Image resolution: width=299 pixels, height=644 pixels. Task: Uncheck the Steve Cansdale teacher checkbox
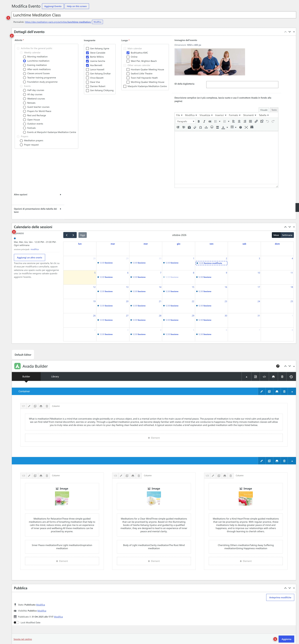pyautogui.click(x=87, y=53)
